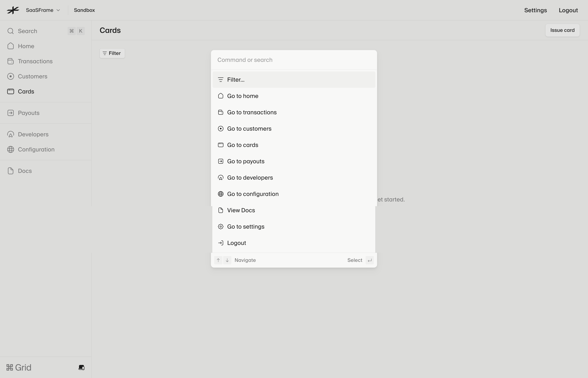The width and height of the screenshot is (588, 378).
Task: Click the down arrow navigate key
Action: click(x=227, y=260)
